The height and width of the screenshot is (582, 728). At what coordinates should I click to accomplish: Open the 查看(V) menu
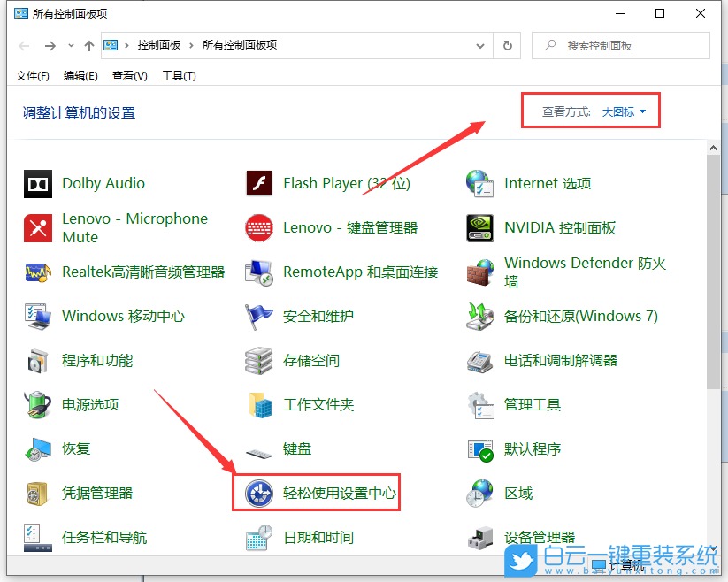click(x=129, y=75)
